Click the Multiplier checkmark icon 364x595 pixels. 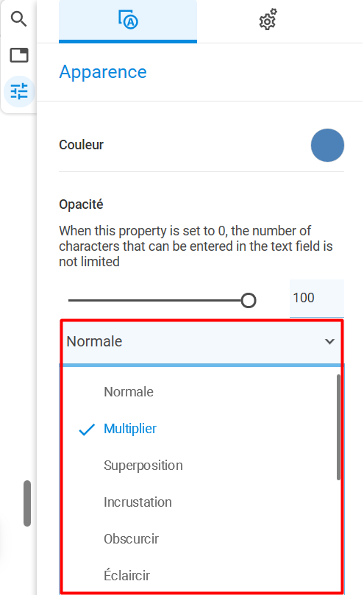point(87,430)
